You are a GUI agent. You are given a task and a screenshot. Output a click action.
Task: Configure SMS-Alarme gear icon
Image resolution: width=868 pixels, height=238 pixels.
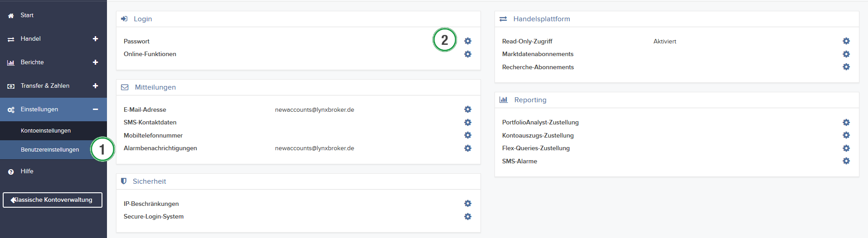(846, 161)
